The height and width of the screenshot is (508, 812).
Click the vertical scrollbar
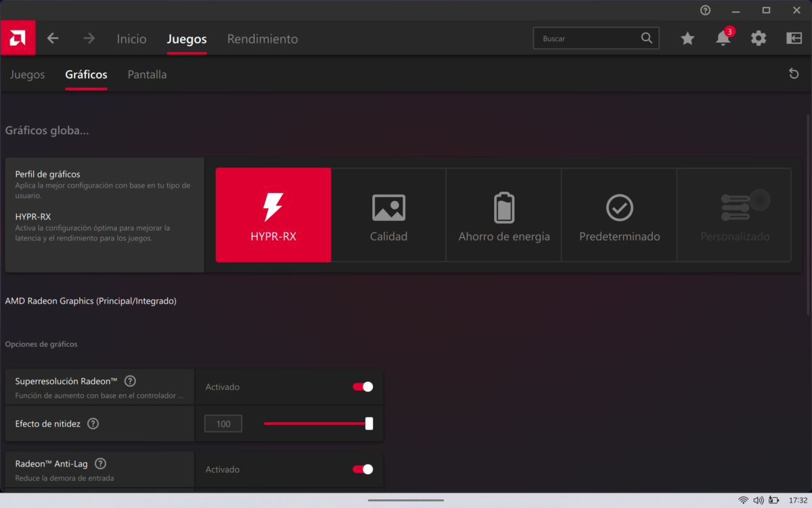[x=808, y=214]
